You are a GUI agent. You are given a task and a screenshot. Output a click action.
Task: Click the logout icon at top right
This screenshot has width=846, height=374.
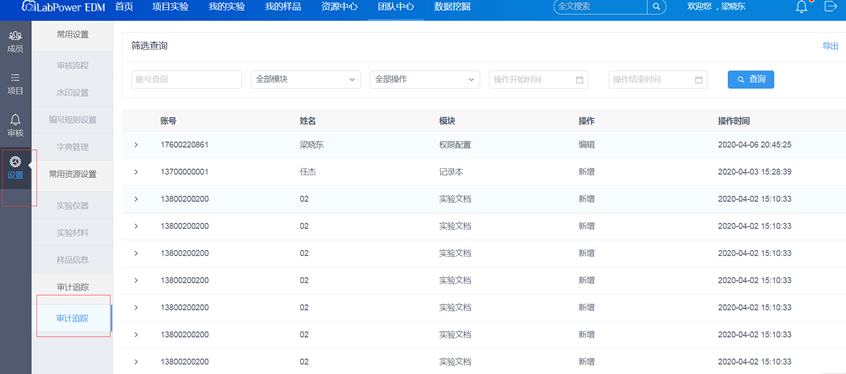(x=830, y=6)
